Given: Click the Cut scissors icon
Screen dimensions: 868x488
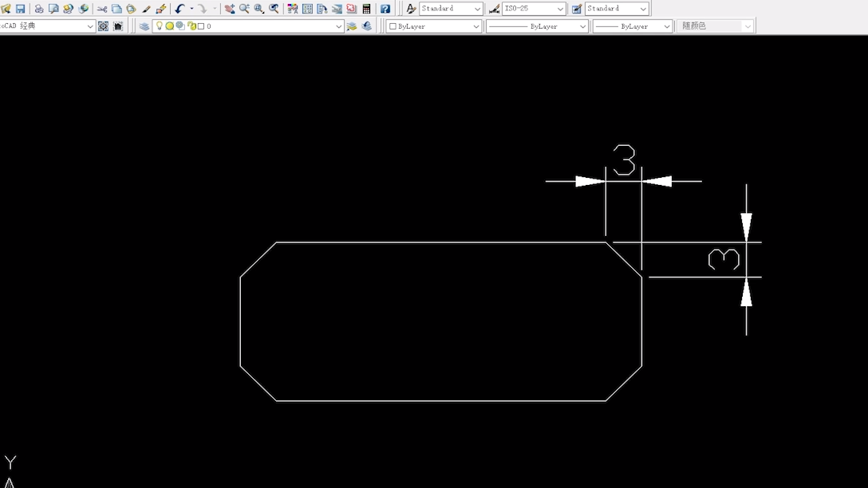Looking at the screenshot, I should pos(102,9).
